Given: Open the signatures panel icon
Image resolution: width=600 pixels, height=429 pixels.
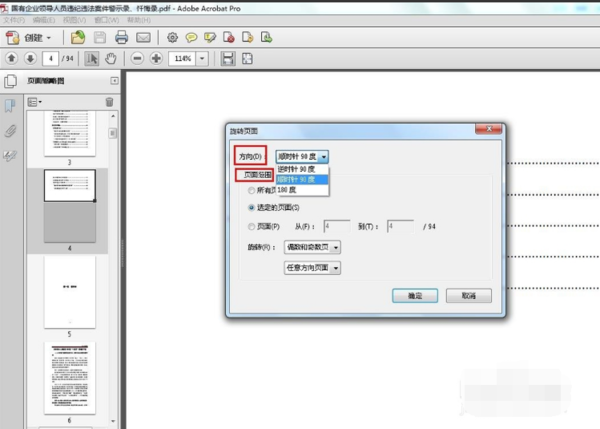Looking at the screenshot, I should click(10, 155).
